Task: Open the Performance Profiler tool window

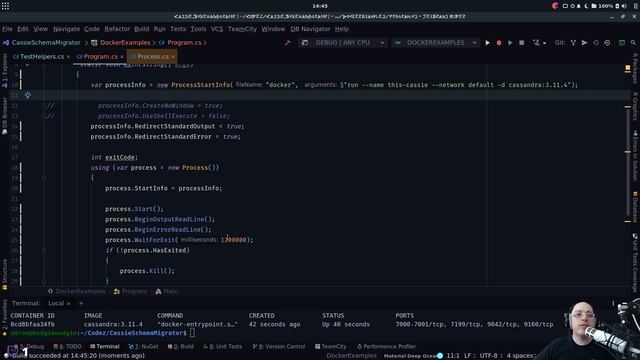Action: [x=387, y=347]
